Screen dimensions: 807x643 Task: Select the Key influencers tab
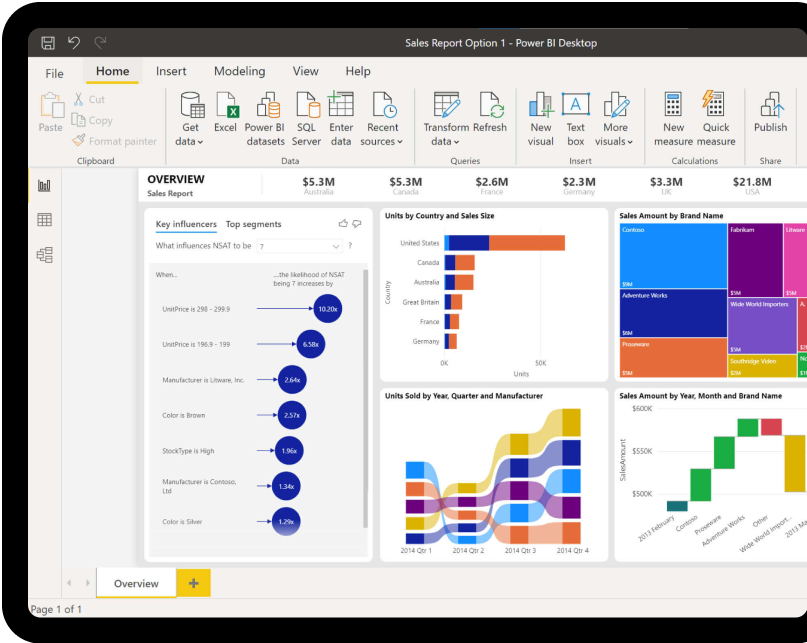point(186,224)
